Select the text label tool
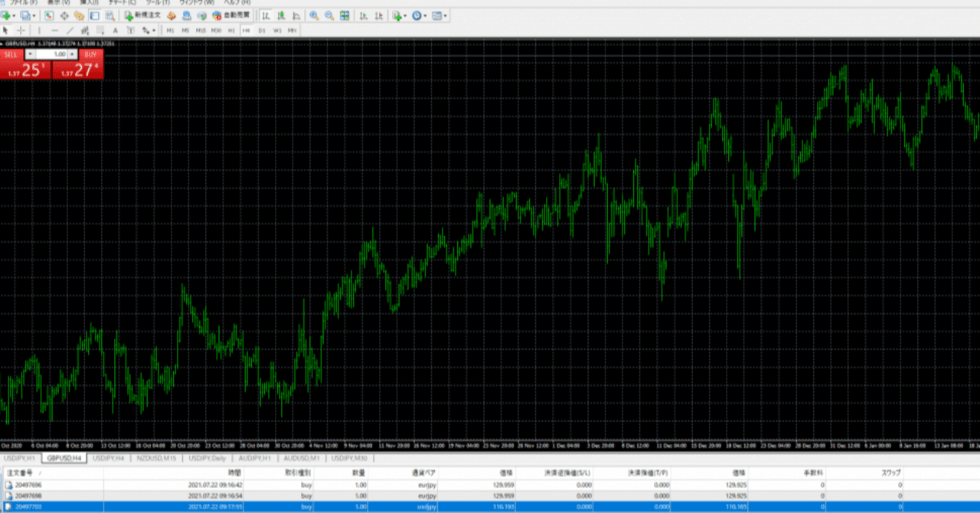The width and height of the screenshot is (980, 513). 130,30
